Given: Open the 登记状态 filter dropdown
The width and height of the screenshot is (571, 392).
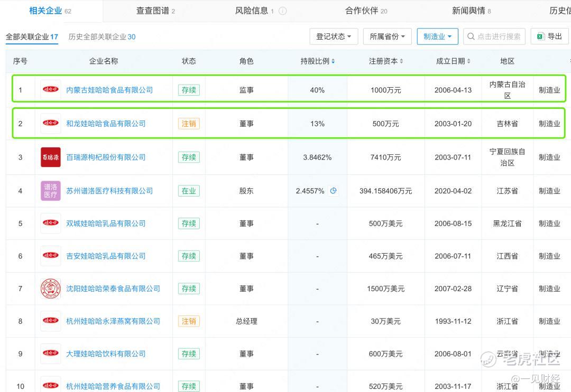Looking at the screenshot, I should pyautogui.click(x=334, y=36).
